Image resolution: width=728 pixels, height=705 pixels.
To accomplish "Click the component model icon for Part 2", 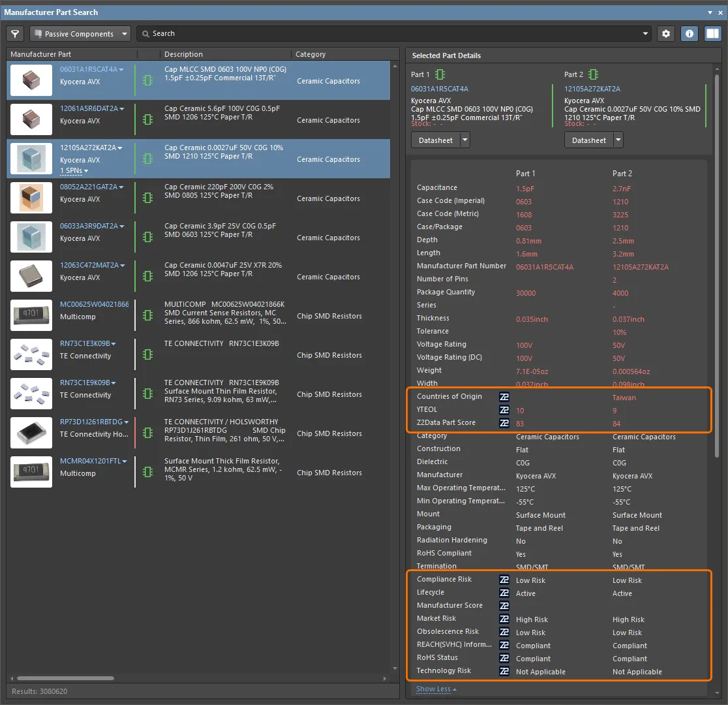I will pyautogui.click(x=594, y=74).
